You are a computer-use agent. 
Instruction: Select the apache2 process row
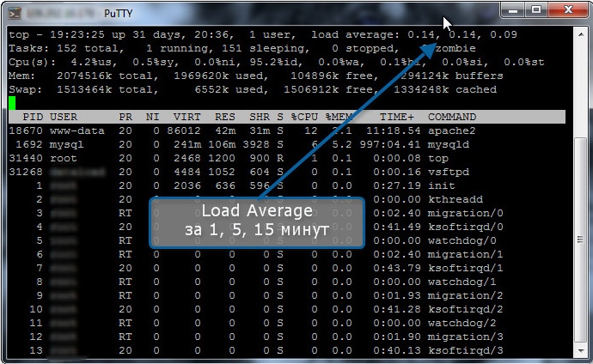click(x=258, y=130)
